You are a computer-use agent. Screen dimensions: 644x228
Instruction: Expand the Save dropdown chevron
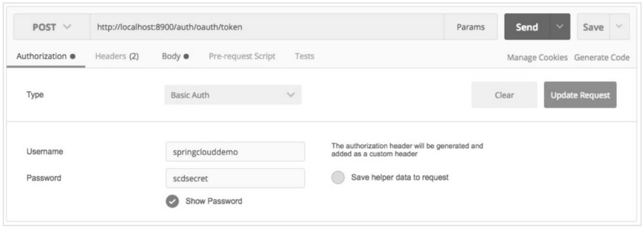point(619,27)
